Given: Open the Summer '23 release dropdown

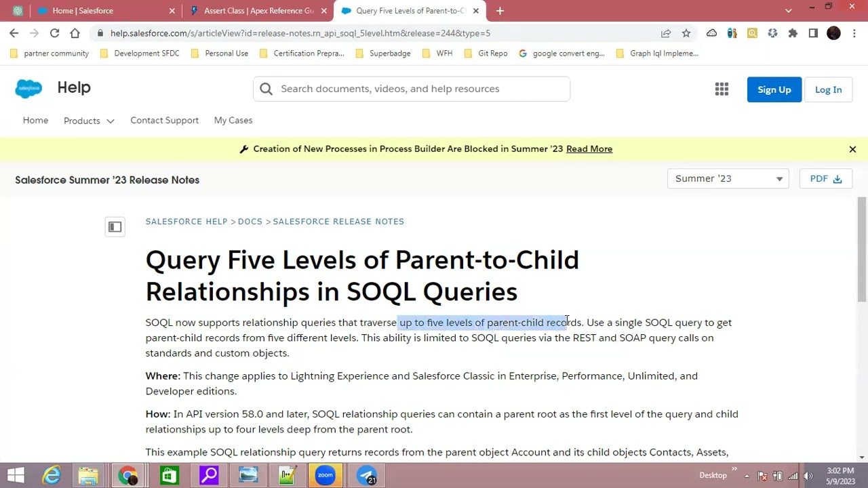Looking at the screenshot, I should point(728,179).
